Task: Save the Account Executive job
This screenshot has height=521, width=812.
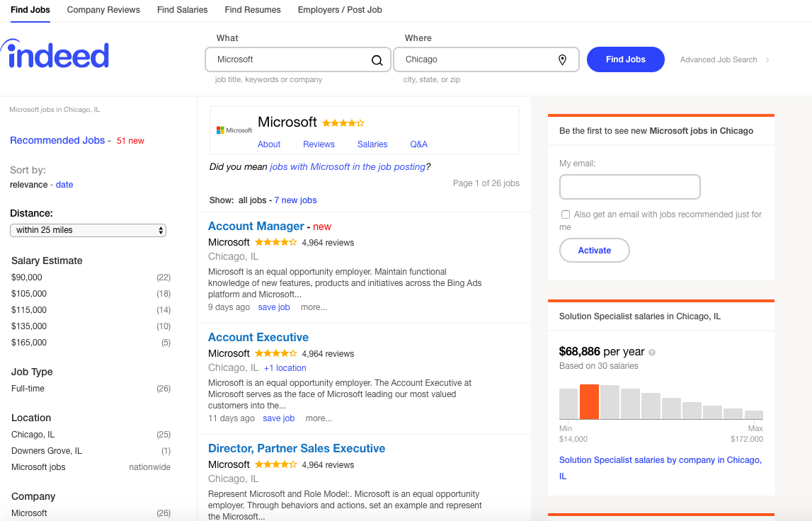Action: (x=279, y=418)
